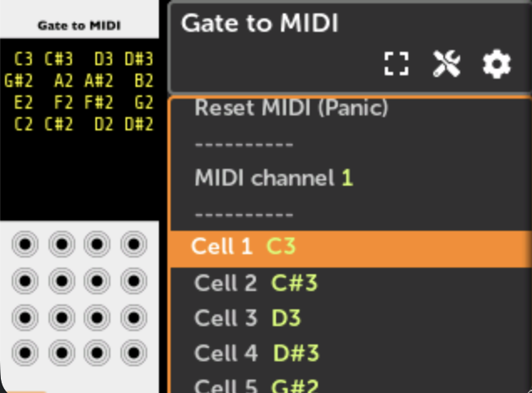532x393 pixels.
Task: Click the C#2 note in the display
Action: [x=59, y=124]
